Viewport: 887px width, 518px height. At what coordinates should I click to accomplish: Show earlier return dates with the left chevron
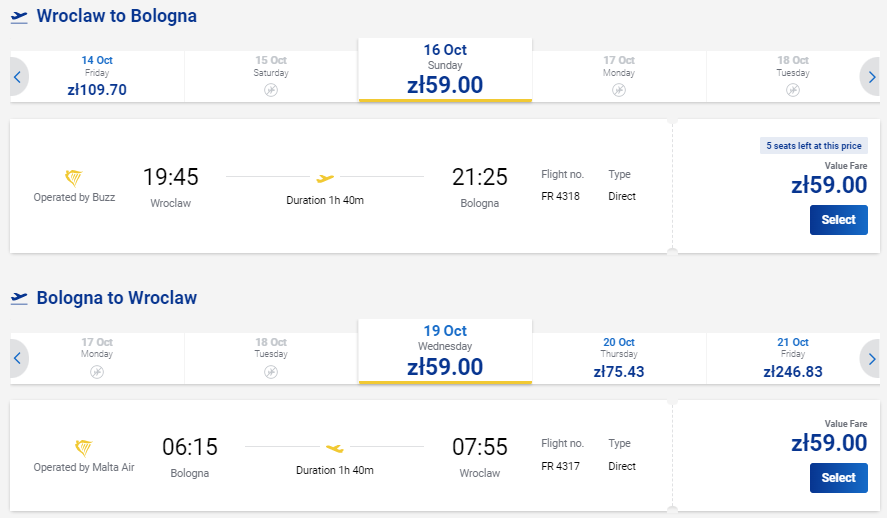tap(18, 358)
